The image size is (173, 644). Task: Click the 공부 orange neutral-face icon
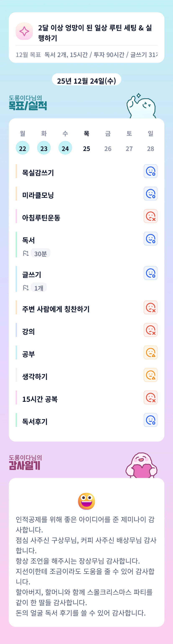151,353
